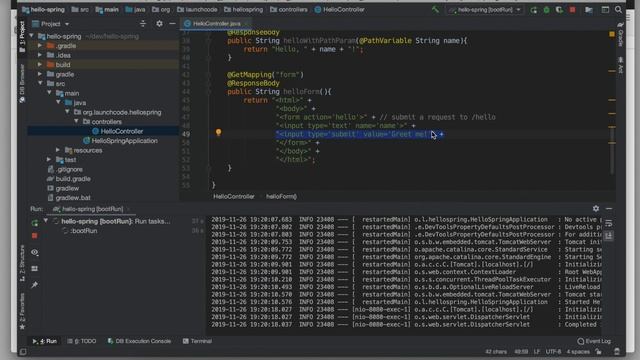640x360 pixels.
Task: Open the 6: TODO bottom tool tab
Action: (82, 341)
